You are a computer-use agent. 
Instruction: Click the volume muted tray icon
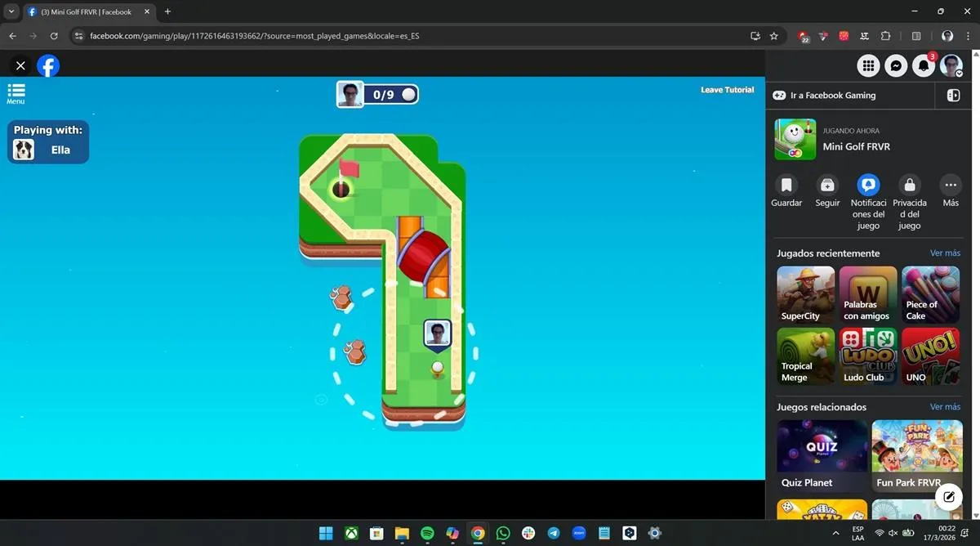pos(893,533)
